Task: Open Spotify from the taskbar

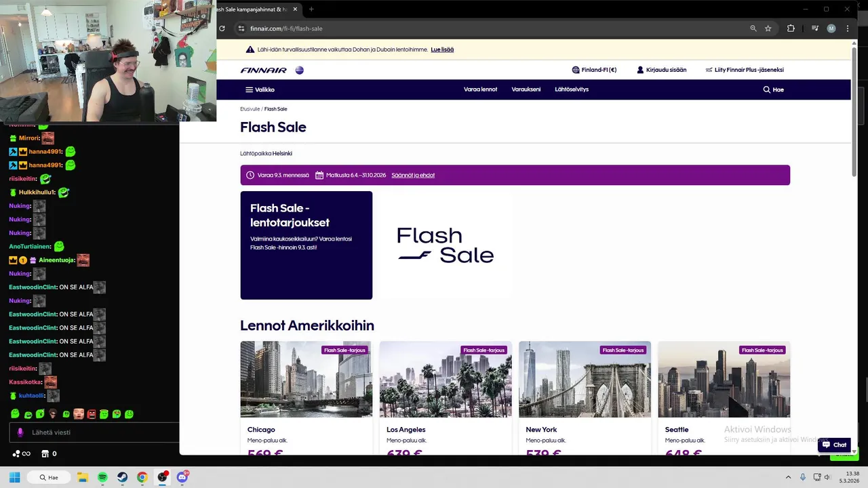Action: coord(102,477)
